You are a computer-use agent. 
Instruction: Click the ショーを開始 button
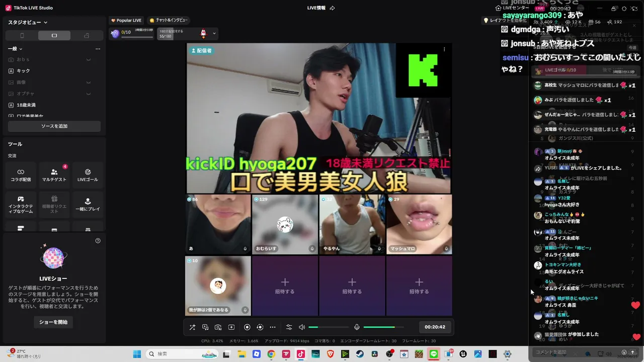pyautogui.click(x=53, y=322)
